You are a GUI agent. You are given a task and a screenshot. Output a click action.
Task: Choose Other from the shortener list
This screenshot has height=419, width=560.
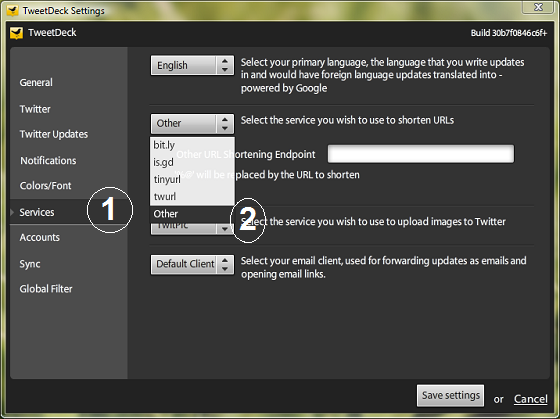192,214
